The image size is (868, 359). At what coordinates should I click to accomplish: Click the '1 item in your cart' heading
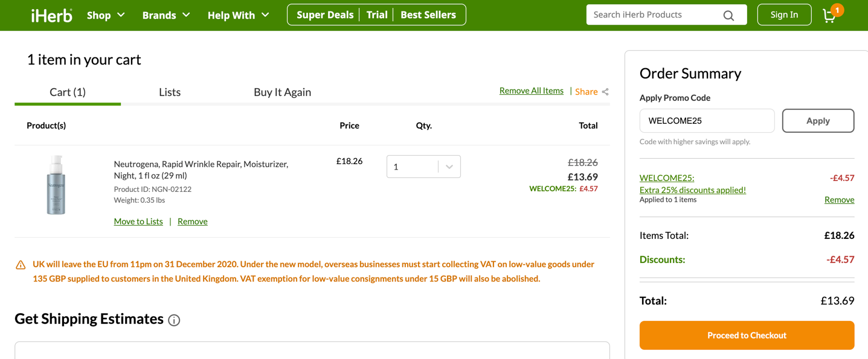click(84, 60)
